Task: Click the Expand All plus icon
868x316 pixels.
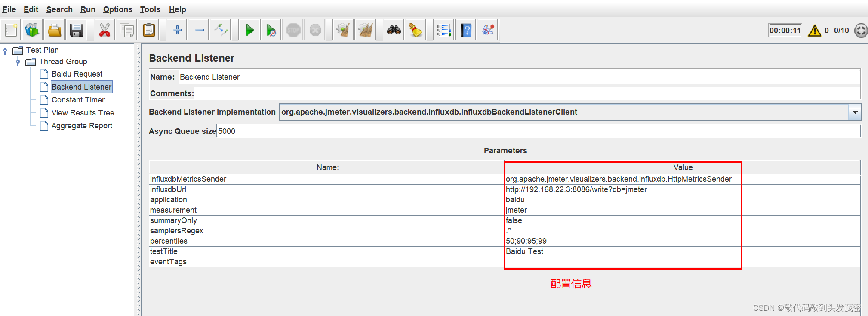Action: (x=177, y=30)
